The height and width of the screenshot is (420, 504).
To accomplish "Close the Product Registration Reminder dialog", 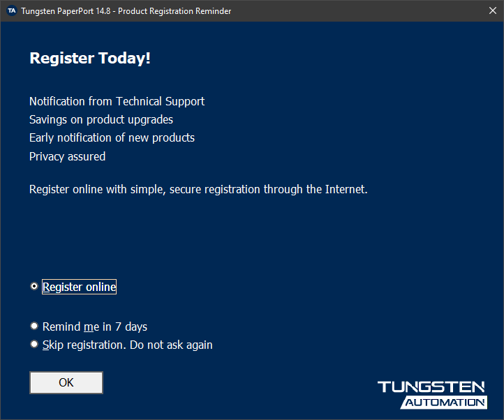I will [x=492, y=11].
